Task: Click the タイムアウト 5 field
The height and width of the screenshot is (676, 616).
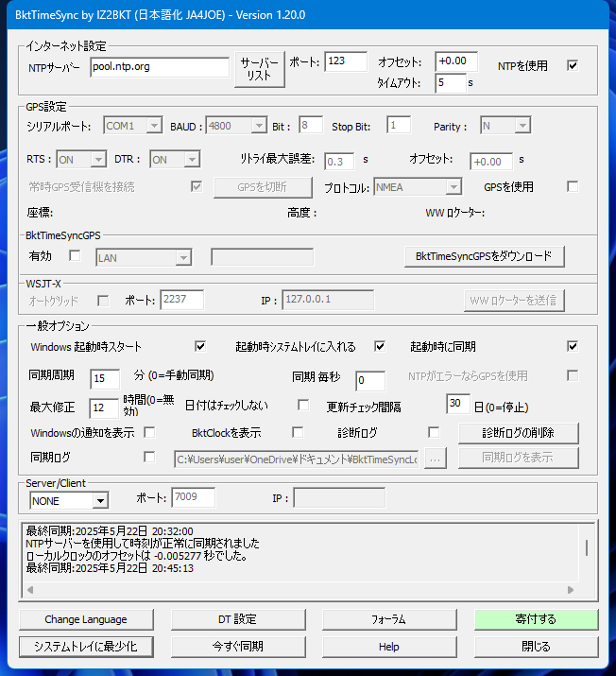Action: [451, 83]
